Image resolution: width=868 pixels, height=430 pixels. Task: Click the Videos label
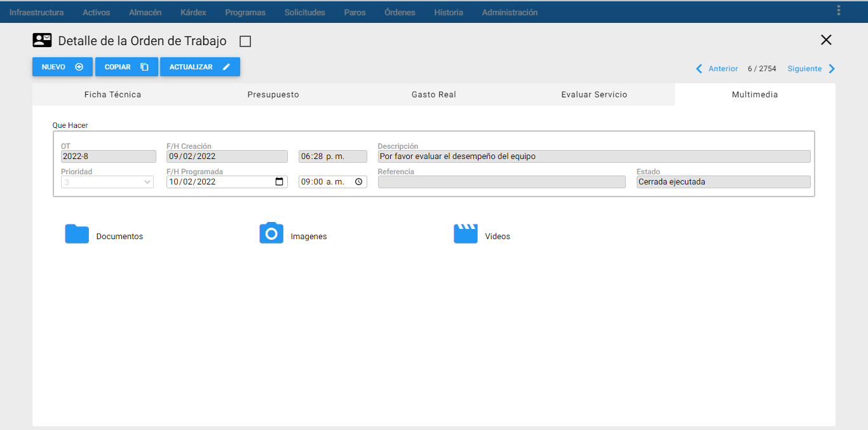498,237
